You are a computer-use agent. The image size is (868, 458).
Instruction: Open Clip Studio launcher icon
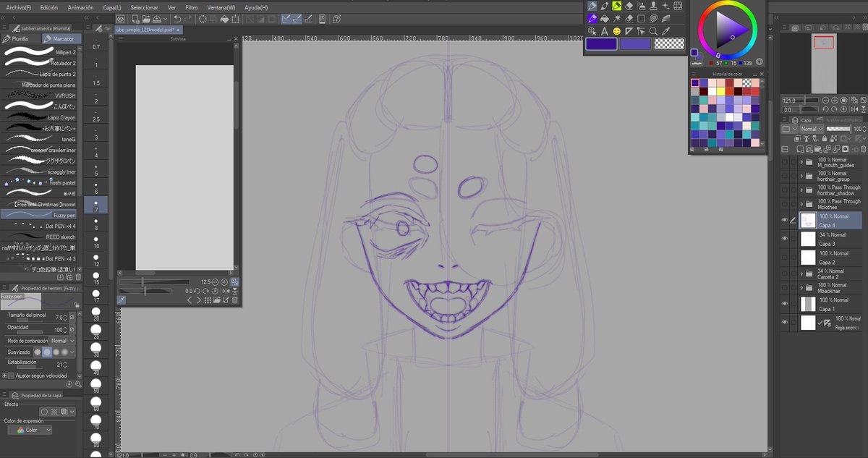[121, 19]
